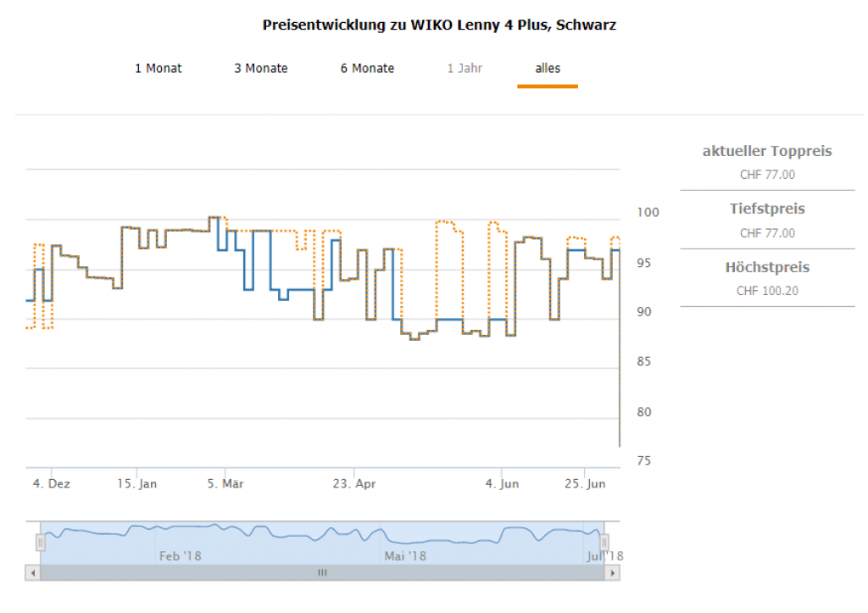This screenshot has height=613, width=868.
Task: Click the scrollbar right arrow button
Action: coord(612,572)
